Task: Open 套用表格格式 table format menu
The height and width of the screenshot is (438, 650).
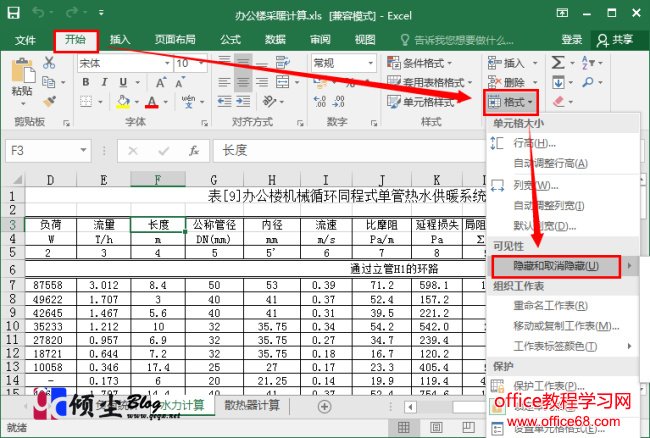Action: pos(429,82)
